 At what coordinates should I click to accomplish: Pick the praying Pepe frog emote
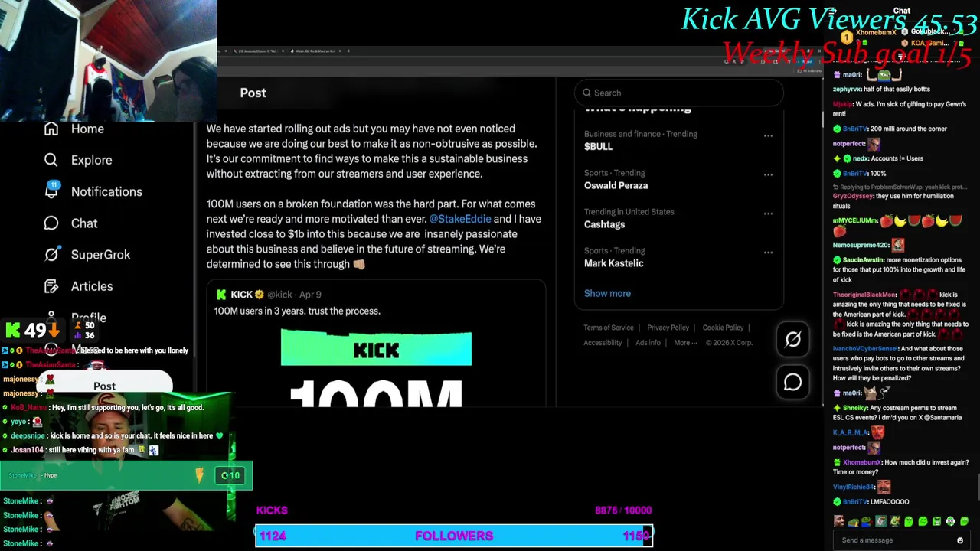(x=853, y=521)
